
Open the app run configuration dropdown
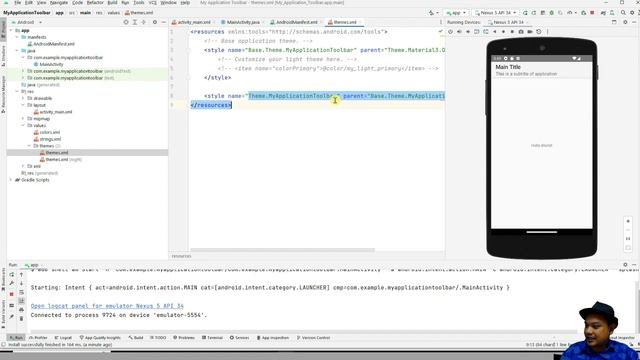click(456, 13)
